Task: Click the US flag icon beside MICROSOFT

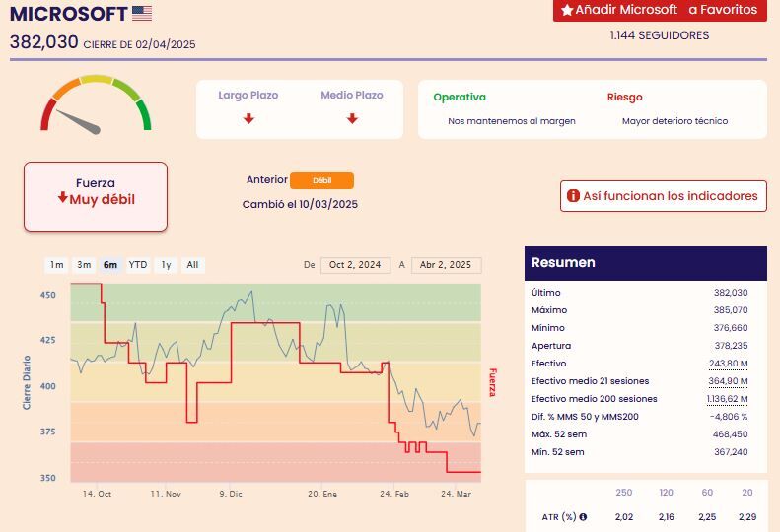Action: tap(142, 14)
